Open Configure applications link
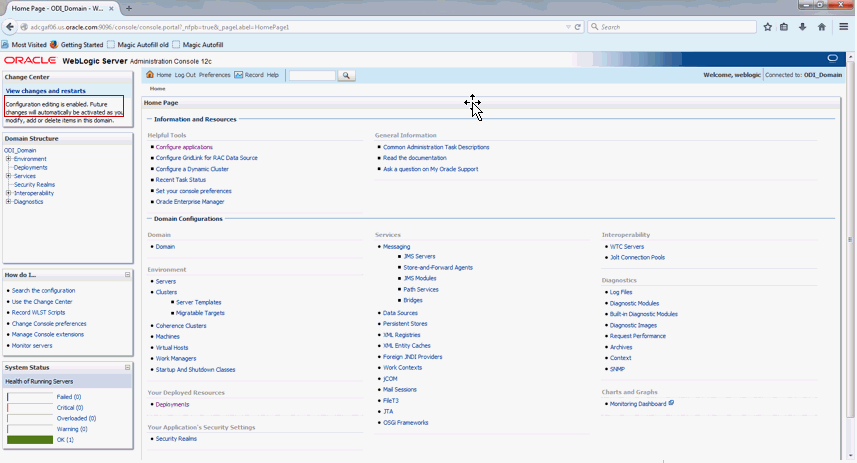 pos(184,147)
